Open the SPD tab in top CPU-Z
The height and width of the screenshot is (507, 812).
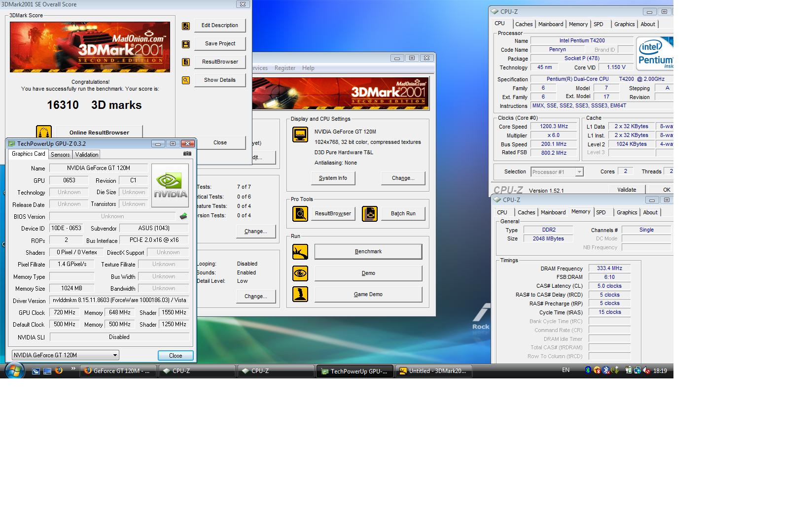[599, 24]
